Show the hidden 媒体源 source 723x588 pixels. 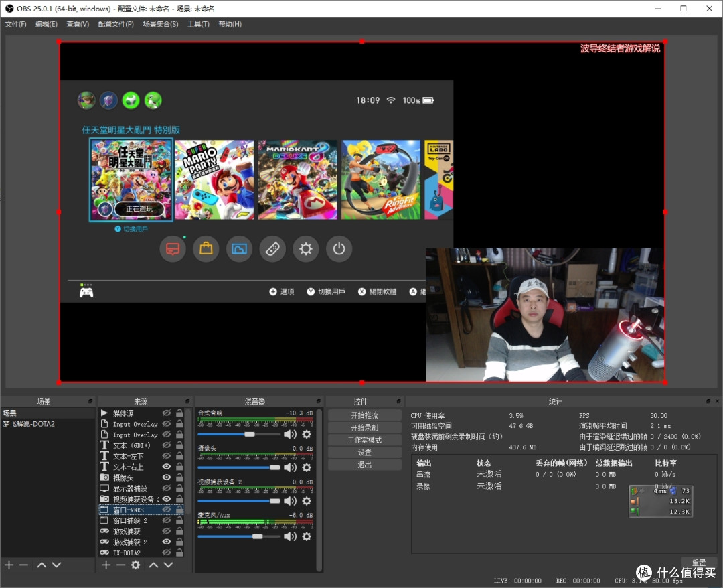point(167,413)
